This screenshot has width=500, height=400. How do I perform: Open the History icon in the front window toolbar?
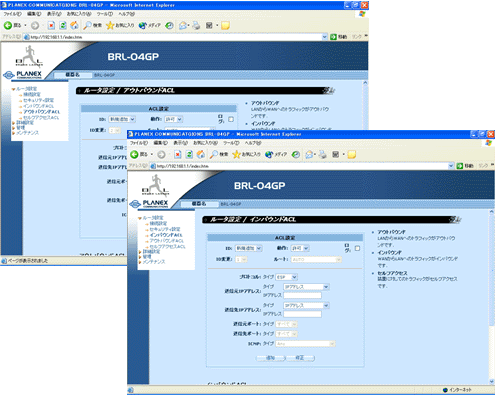[x=296, y=154]
